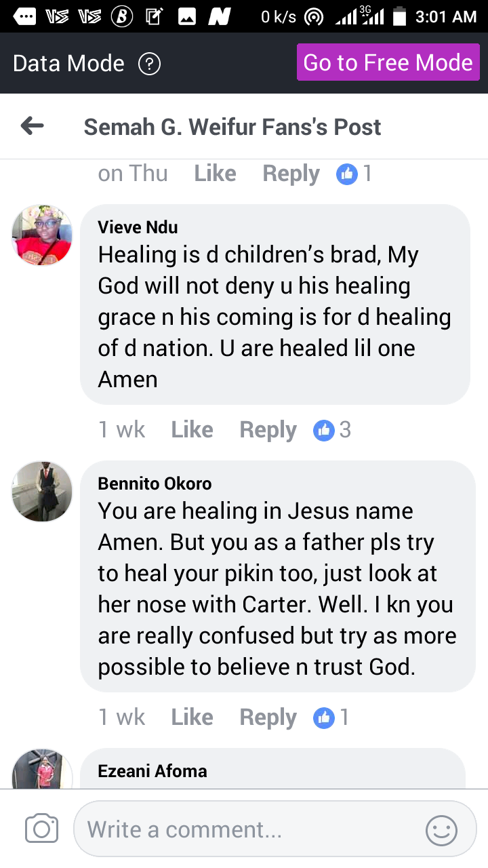Viewport: 488px width, 868px height.
Task: Like Vieve Ndu's comment
Action: click(x=192, y=430)
